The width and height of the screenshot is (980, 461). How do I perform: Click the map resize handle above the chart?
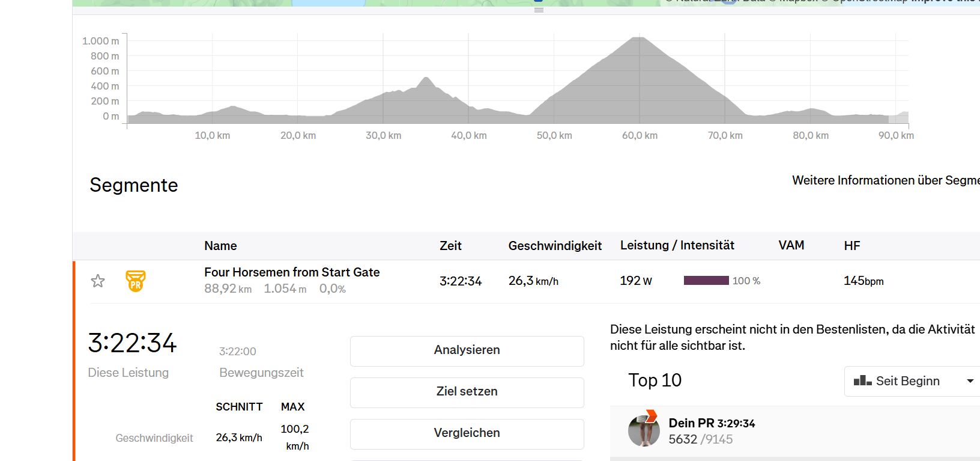(x=539, y=10)
